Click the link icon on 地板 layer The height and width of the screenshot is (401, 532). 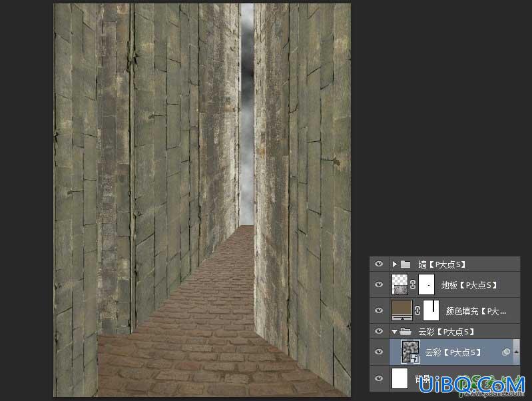(x=413, y=284)
